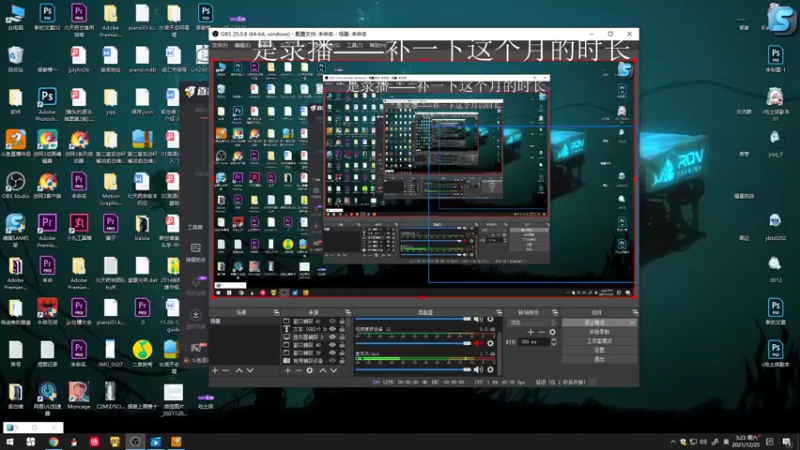Open settings gear for 视频捕获设备 12 channel

(490, 343)
